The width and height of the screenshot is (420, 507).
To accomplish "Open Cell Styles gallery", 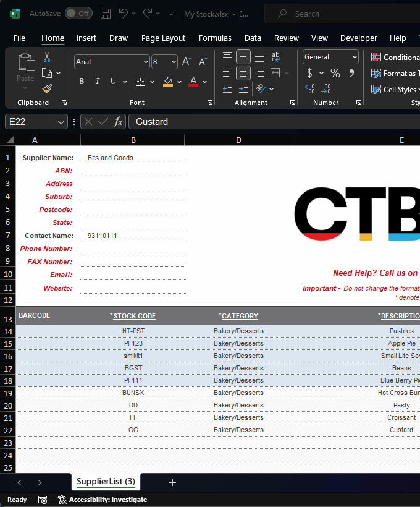I will point(395,89).
